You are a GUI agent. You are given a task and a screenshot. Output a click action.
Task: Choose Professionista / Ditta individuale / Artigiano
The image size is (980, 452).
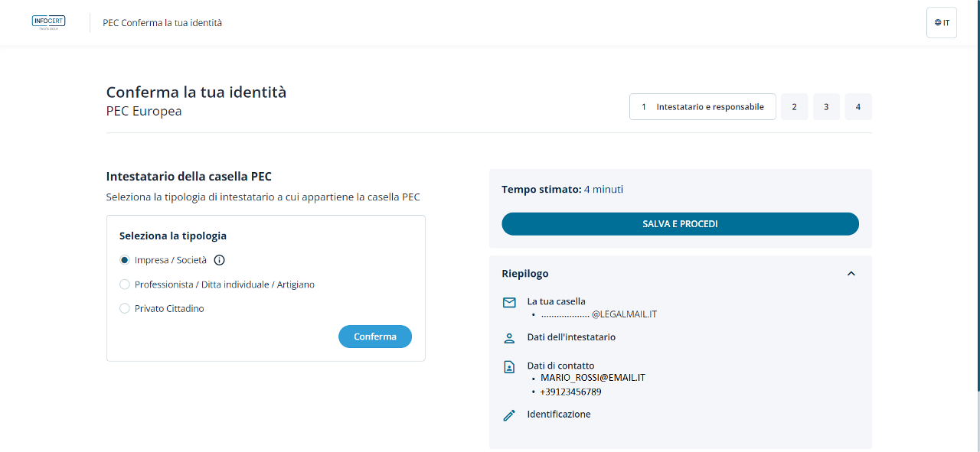click(x=125, y=285)
